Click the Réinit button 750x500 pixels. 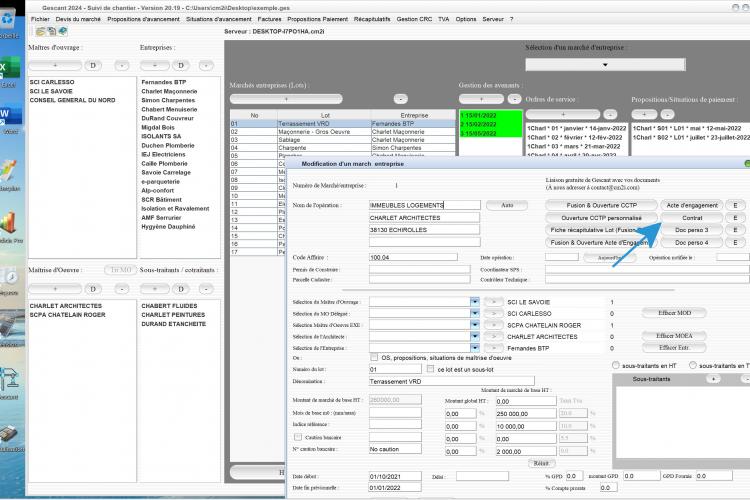pyautogui.click(x=541, y=463)
